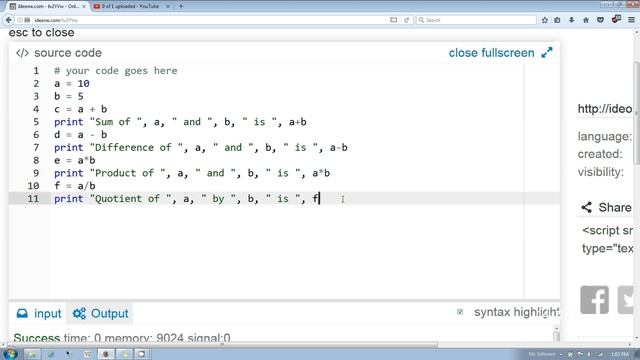Open a new browser tab
Viewport: 640px width, 360px height.
click(x=181, y=6)
